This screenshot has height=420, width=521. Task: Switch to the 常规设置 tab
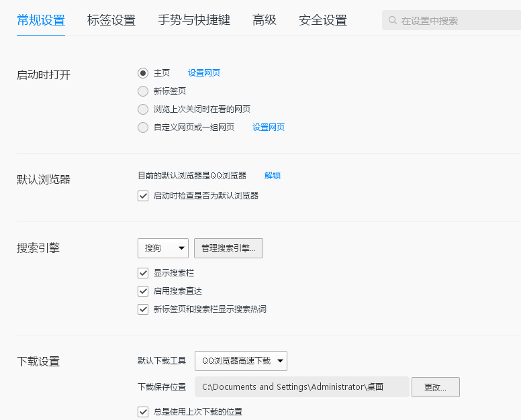pyautogui.click(x=41, y=20)
